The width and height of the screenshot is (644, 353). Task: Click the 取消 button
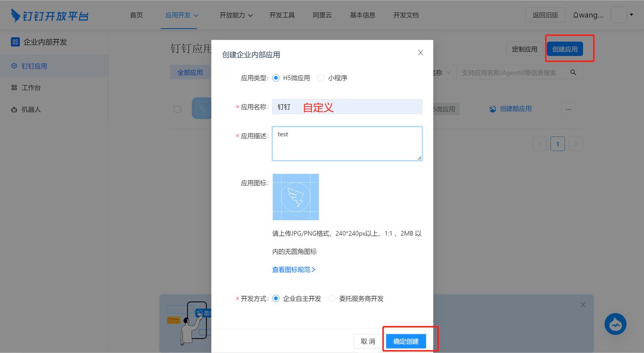(368, 341)
